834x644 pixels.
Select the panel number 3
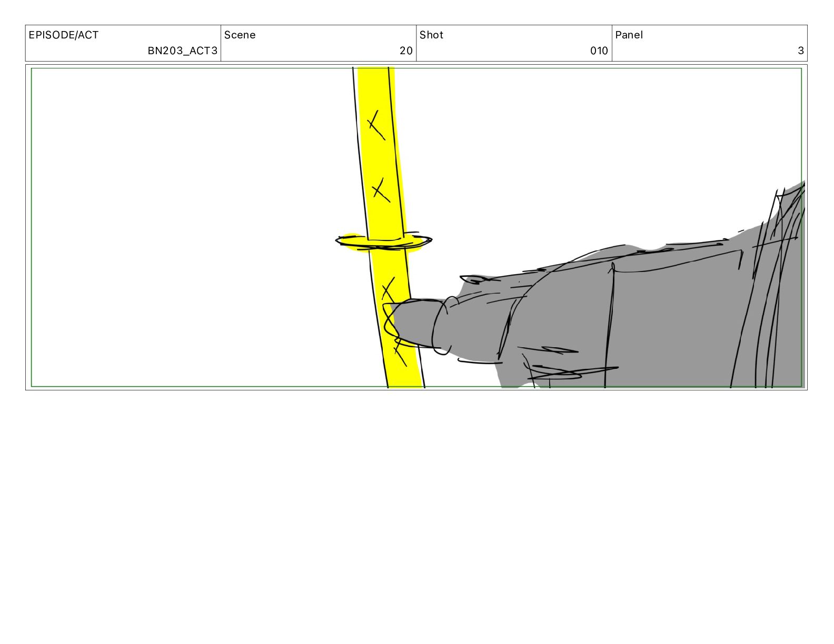click(801, 51)
